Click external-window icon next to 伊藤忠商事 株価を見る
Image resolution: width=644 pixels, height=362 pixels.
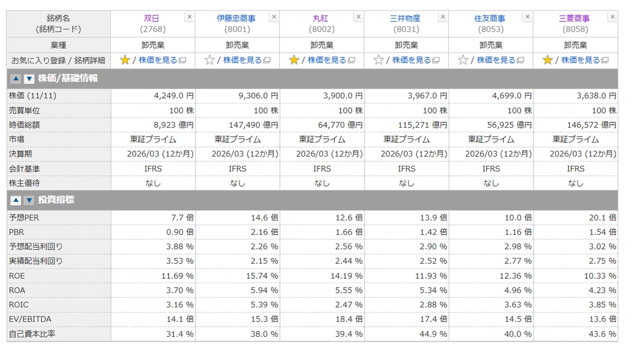point(267,61)
